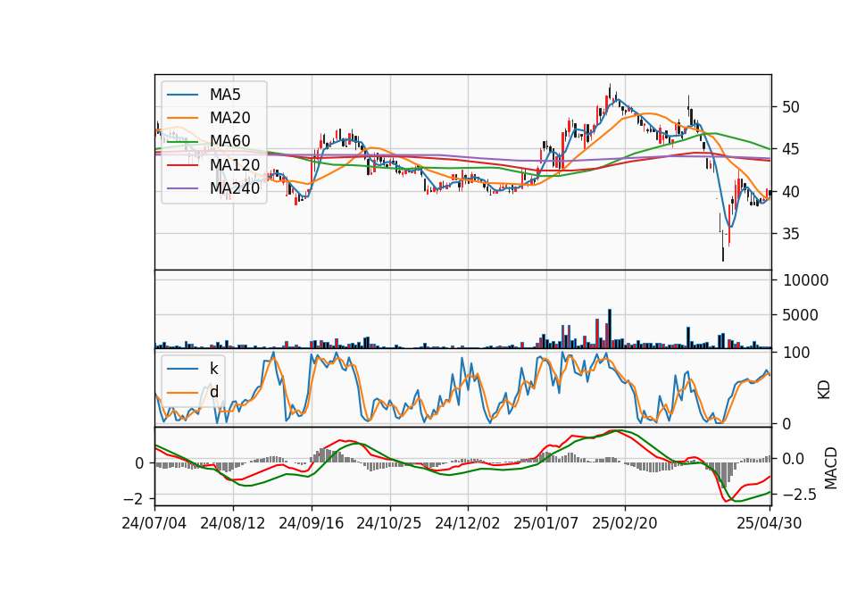Click the MA240 legend label
The image size is (857, 616).
point(235,188)
